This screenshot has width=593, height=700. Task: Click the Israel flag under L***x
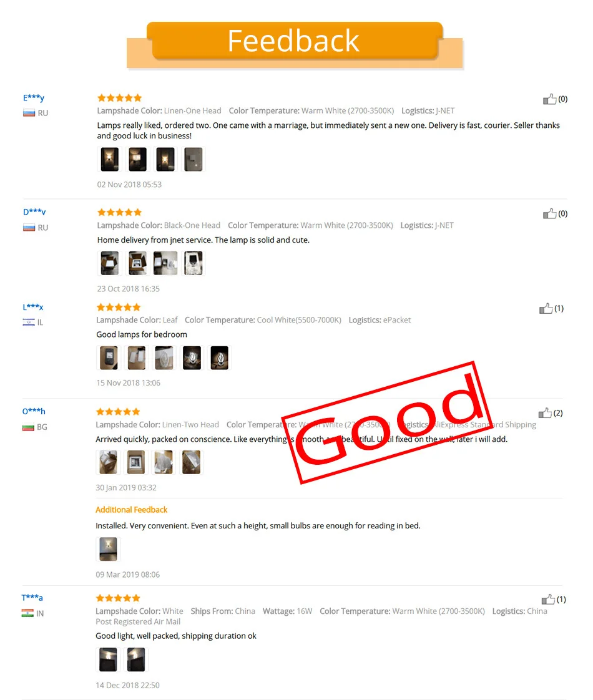(x=29, y=323)
